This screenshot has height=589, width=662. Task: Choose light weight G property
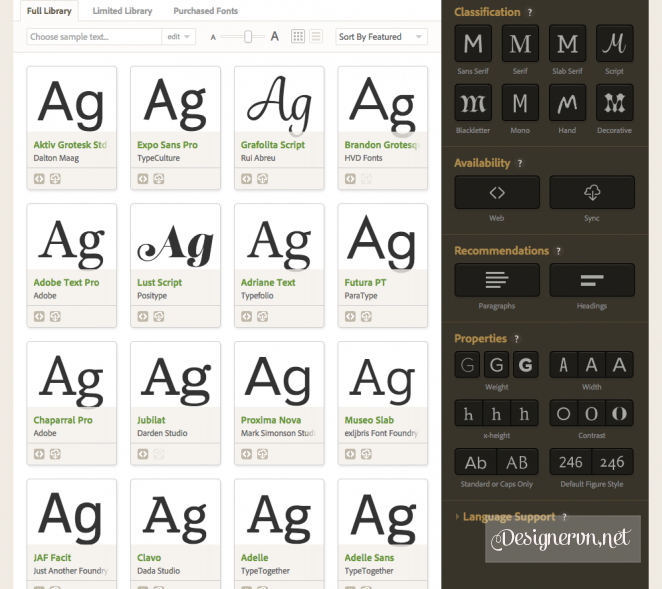pyautogui.click(x=467, y=364)
